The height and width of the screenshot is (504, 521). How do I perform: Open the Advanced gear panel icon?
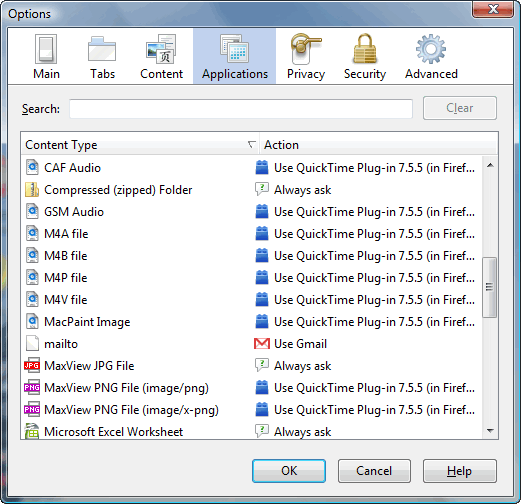tap(431, 49)
